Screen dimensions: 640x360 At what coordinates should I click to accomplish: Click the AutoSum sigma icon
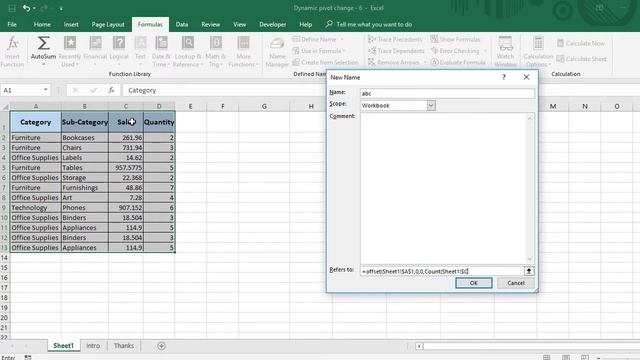pyautogui.click(x=43, y=43)
